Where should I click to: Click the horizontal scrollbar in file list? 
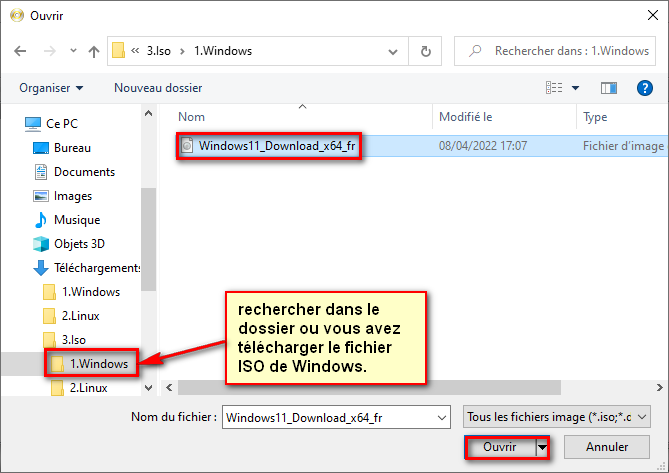click(400, 386)
